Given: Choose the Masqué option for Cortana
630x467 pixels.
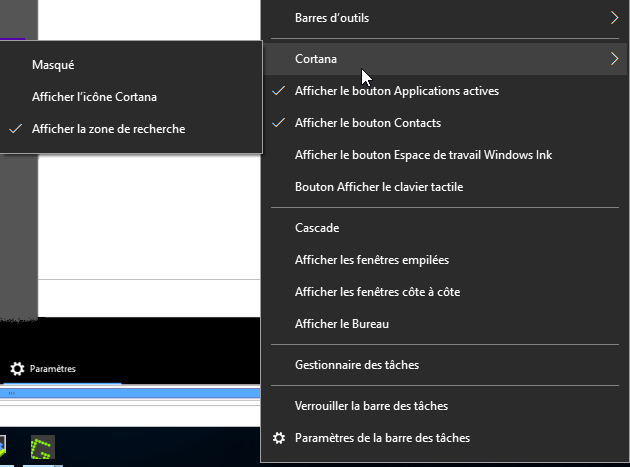Looking at the screenshot, I should [x=53, y=65].
